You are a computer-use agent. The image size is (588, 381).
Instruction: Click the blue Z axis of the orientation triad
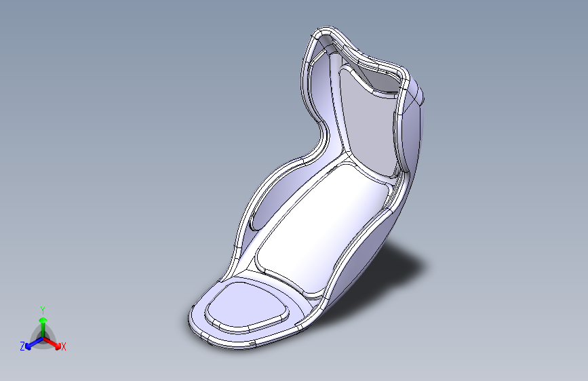(x=34, y=343)
